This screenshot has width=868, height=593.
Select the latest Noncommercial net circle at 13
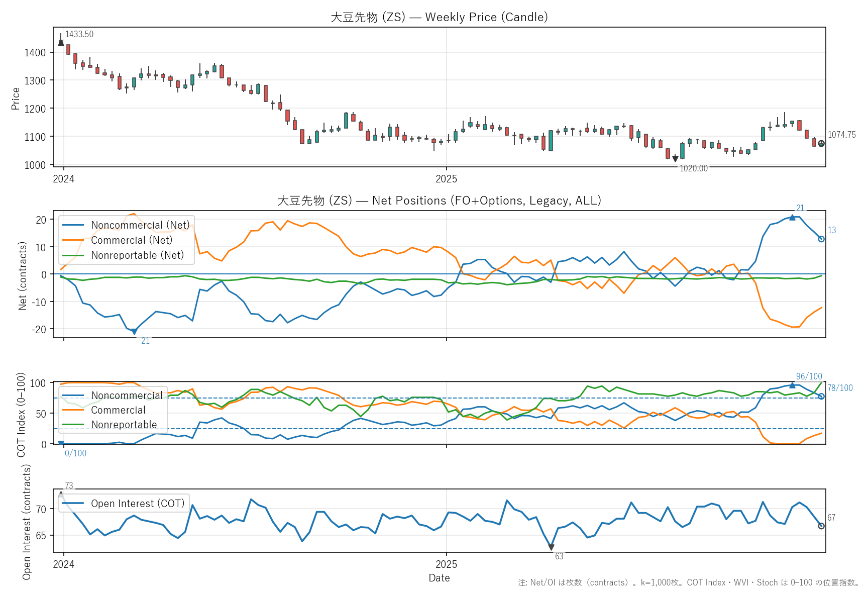coord(821,239)
